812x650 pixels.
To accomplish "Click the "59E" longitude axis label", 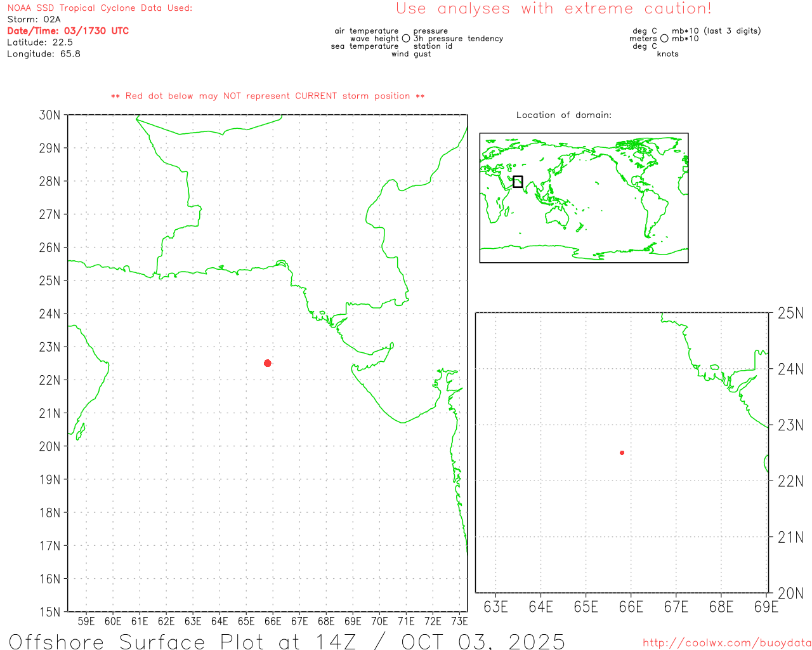I will [x=86, y=621].
